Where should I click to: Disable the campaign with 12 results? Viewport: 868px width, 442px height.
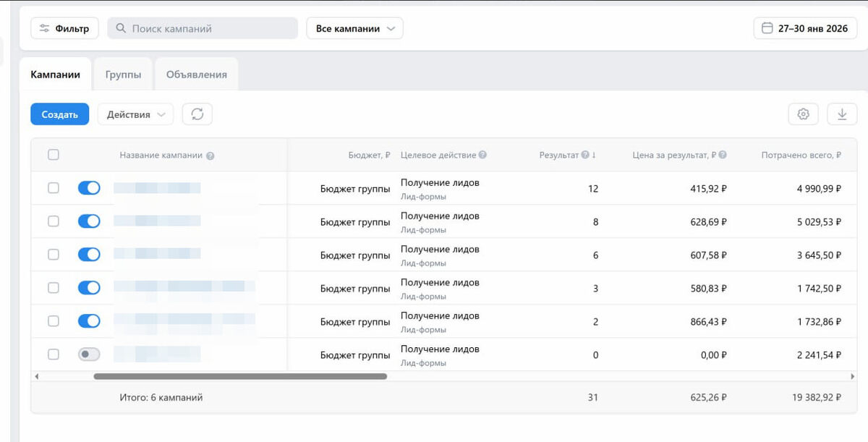point(89,188)
